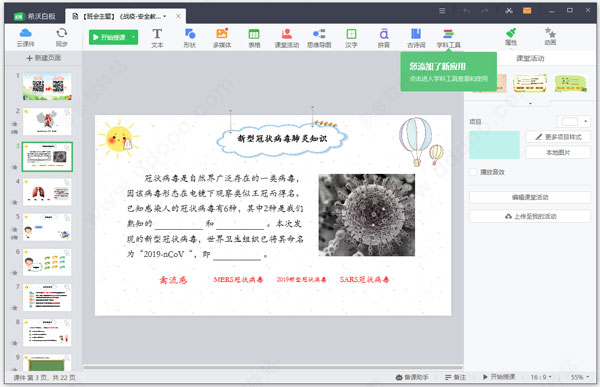The image size is (600, 387).
Task: Enable the 播放音效 checkbox
Action: point(473,172)
